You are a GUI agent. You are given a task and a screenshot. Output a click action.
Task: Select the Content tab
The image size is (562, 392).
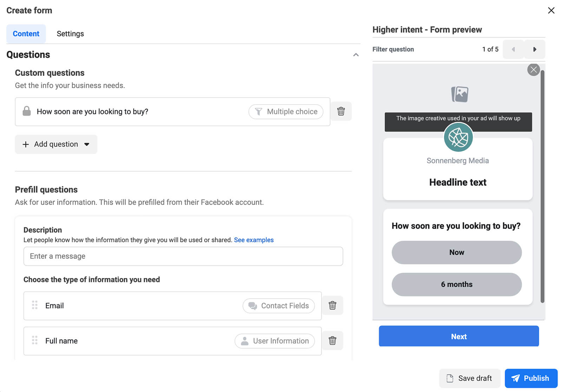coord(26,34)
